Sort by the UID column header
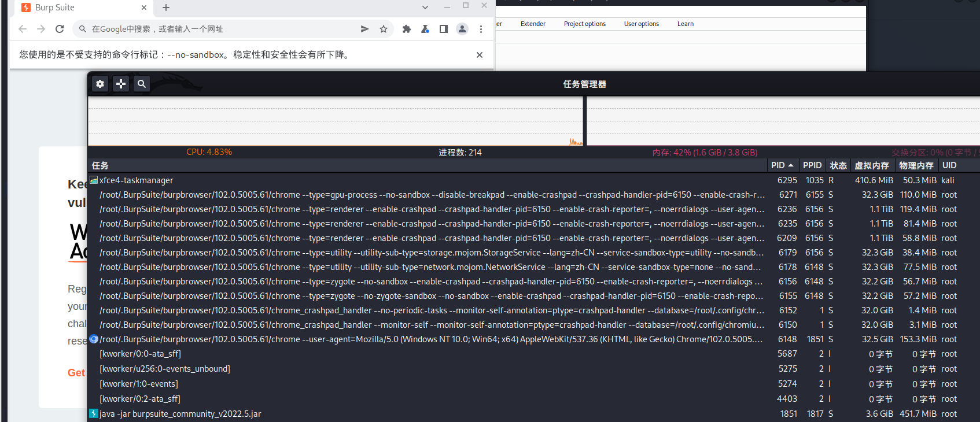 tap(959, 165)
